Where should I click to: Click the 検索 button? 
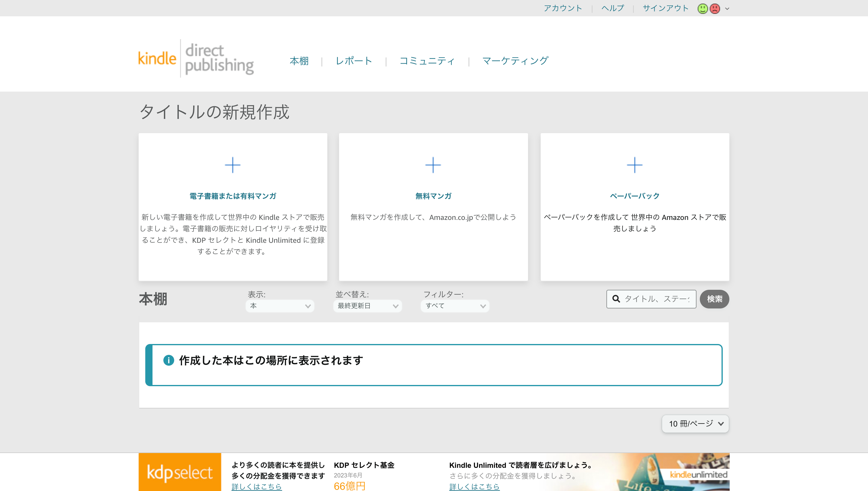(715, 299)
